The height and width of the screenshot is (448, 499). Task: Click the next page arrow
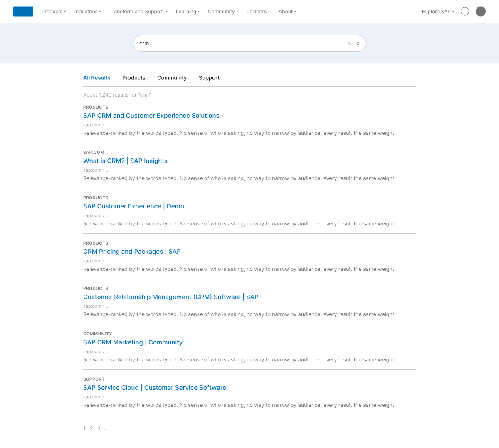[x=106, y=428]
